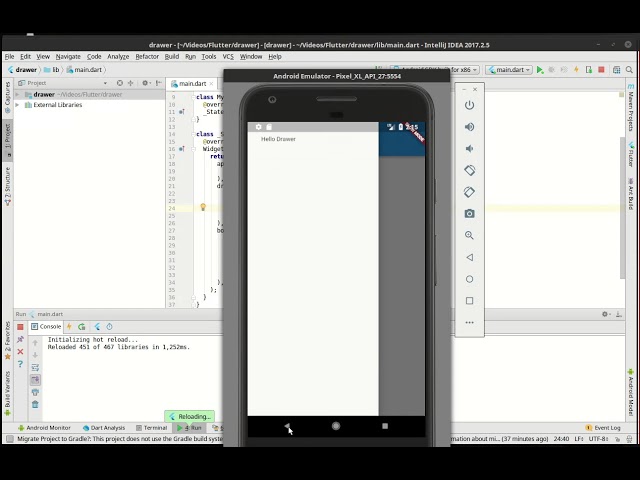Viewport: 640px width, 480px height.
Task: Open the Dart Analysis tool window
Action: pyautogui.click(x=104, y=428)
